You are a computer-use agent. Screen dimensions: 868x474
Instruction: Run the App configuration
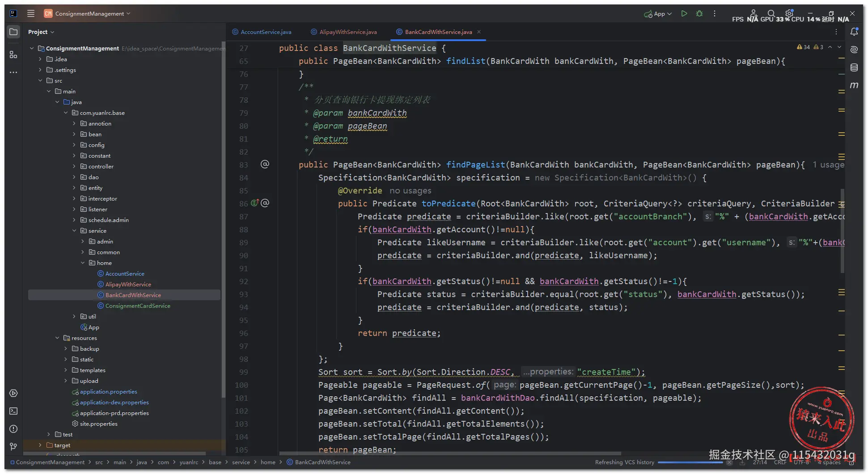684,13
